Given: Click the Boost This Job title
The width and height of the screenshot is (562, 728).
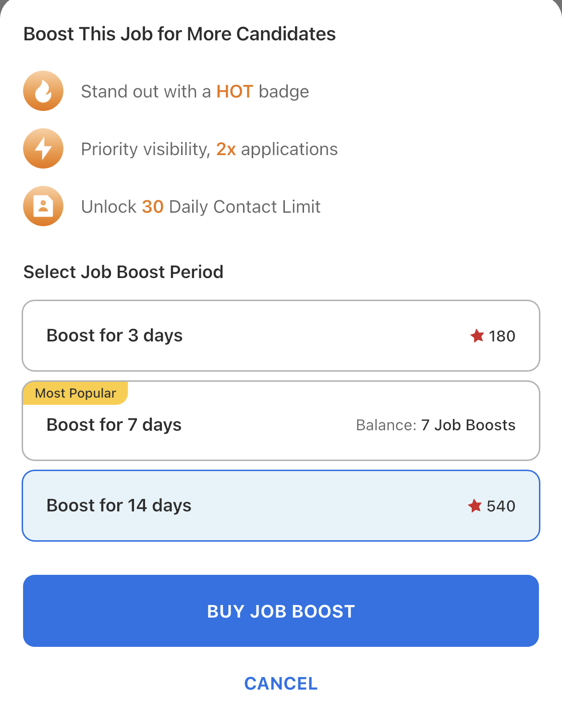Looking at the screenshot, I should [x=180, y=34].
